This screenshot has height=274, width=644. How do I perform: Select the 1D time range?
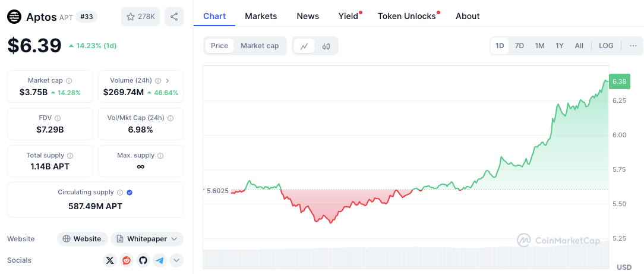coord(500,46)
